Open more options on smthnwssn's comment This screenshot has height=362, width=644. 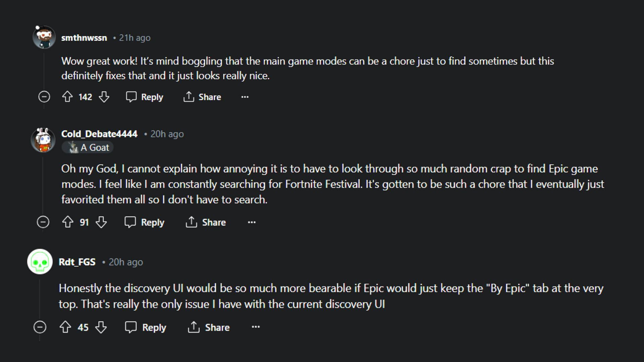245,97
